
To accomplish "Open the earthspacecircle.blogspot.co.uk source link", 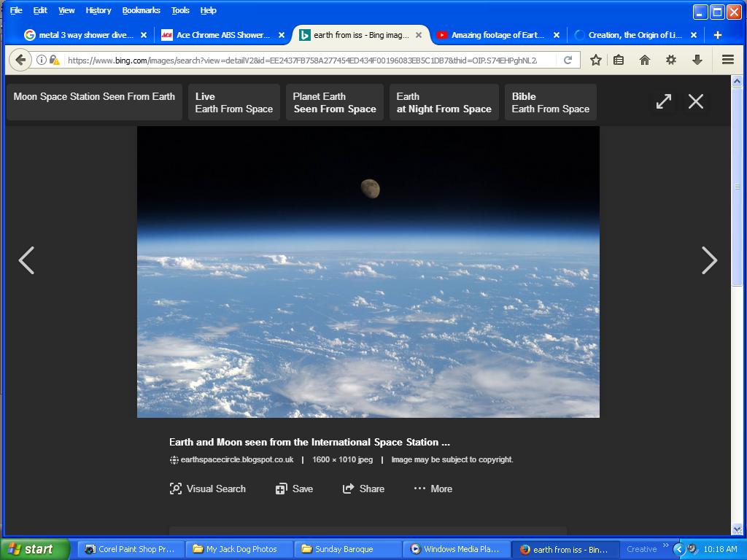I will pos(236,459).
